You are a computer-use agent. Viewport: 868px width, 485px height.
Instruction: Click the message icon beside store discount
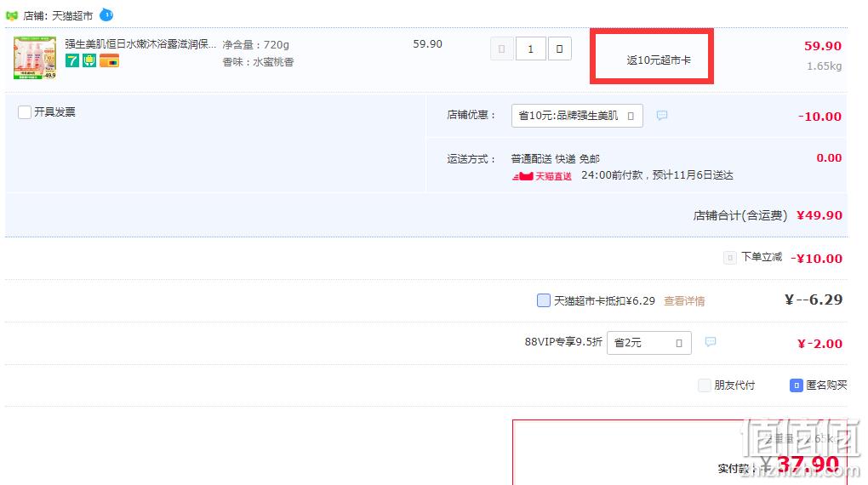(661, 115)
